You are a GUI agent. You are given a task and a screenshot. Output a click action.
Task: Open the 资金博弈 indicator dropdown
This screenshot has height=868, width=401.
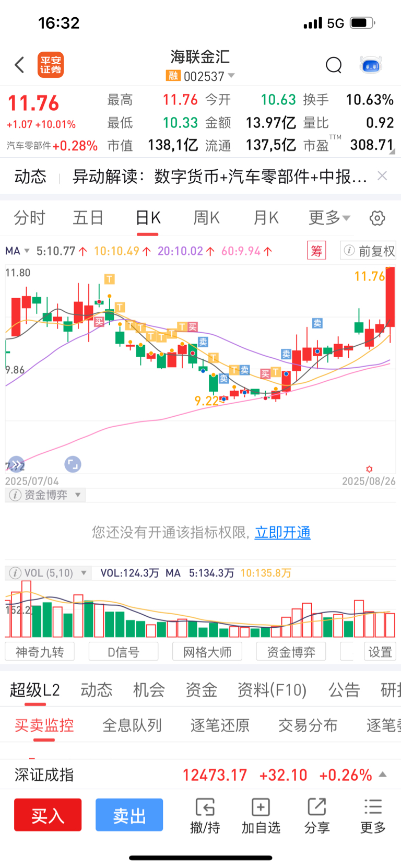tap(78, 495)
